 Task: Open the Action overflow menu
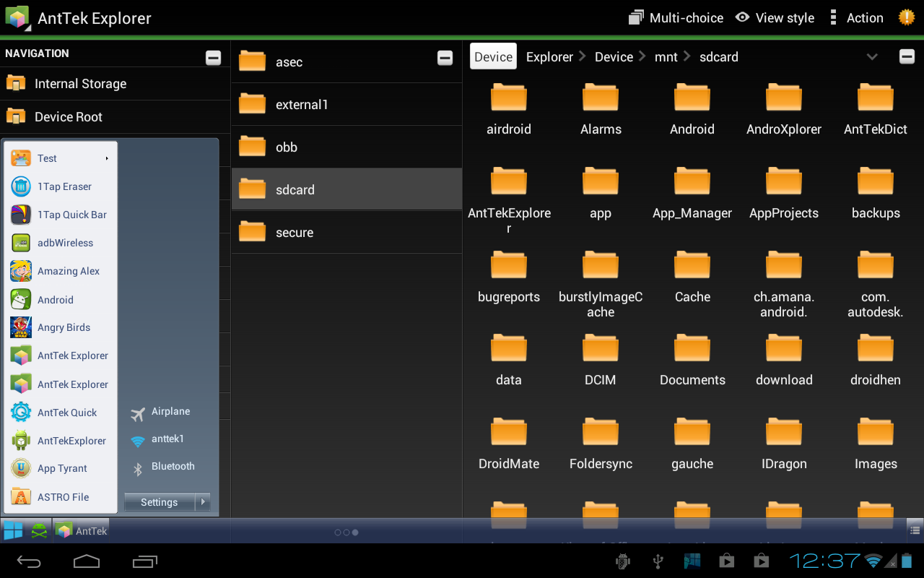click(856, 18)
